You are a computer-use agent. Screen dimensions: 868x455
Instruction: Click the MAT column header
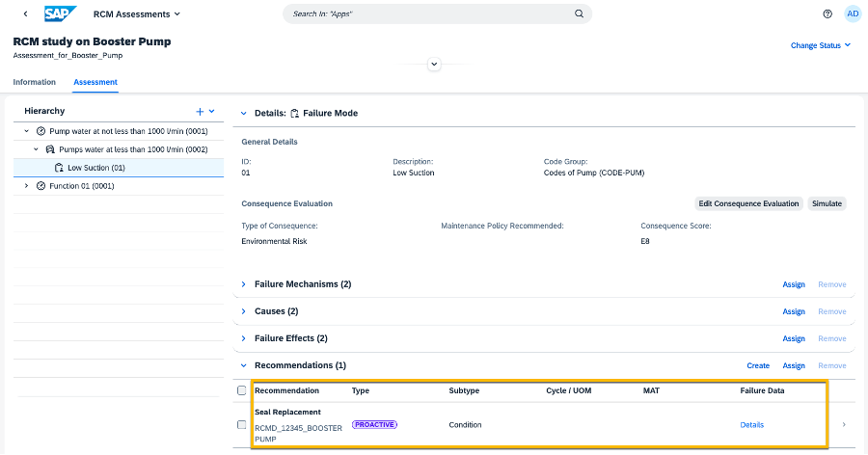click(x=651, y=390)
